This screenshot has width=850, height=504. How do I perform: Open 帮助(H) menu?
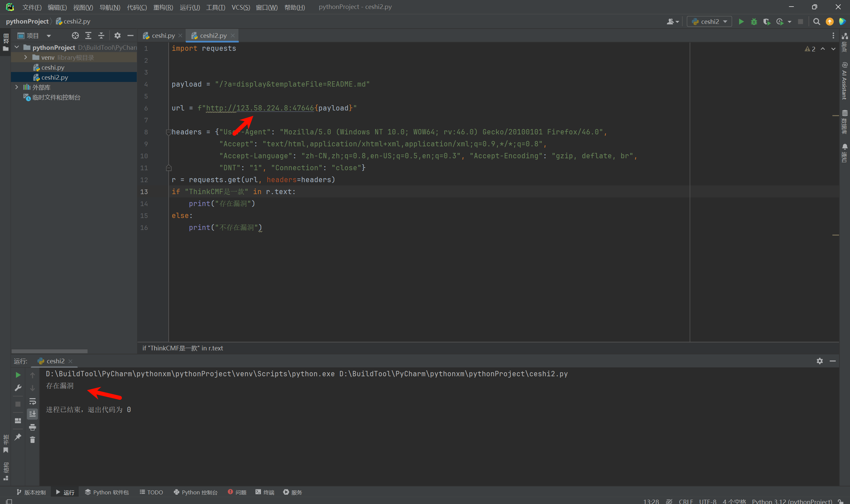[295, 7]
